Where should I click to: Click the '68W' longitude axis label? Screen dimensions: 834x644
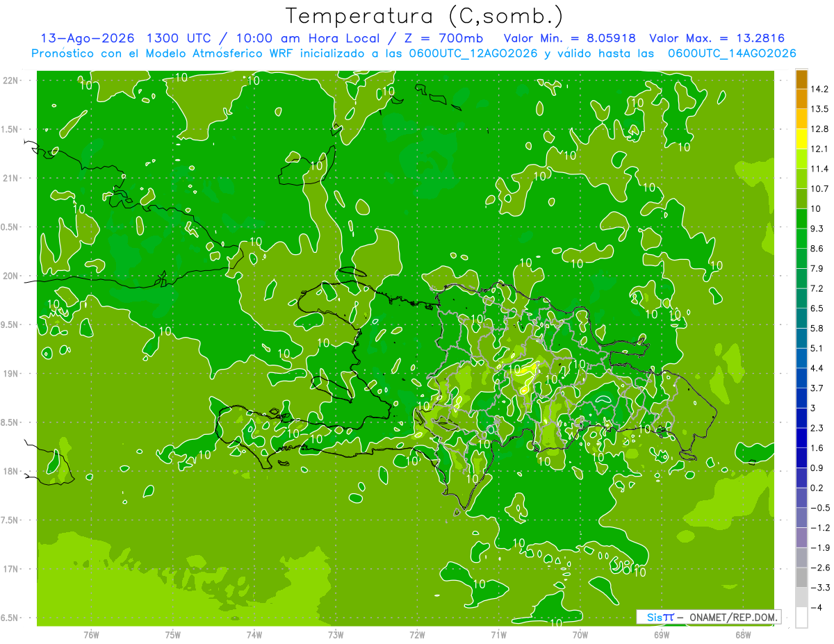coord(743,634)
